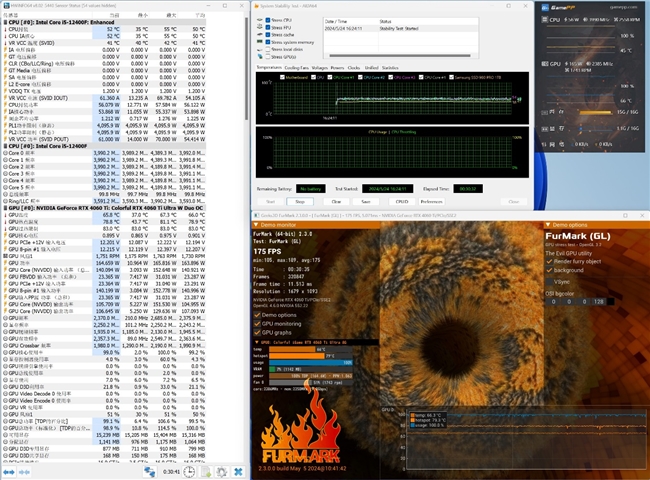Screen dimensions: 650x480
Task: Click the HWiNFO blue X close sensors icon
Action: tap(238, 472)
